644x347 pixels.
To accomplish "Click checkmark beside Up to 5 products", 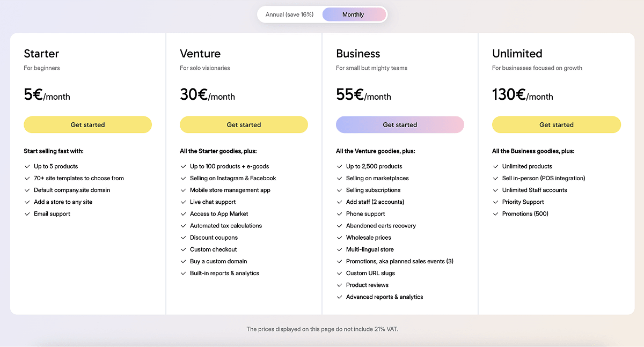I will tap(27, 166).
